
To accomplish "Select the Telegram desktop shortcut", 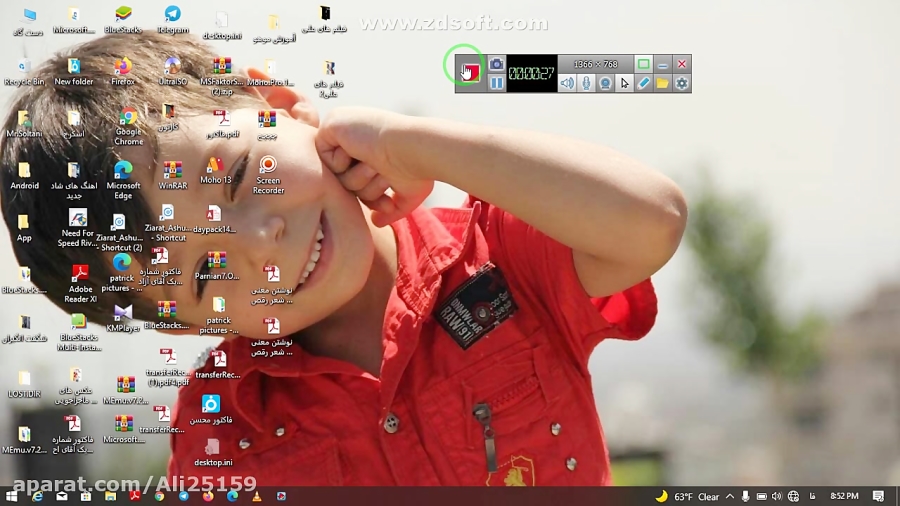I will click(172, 20).
